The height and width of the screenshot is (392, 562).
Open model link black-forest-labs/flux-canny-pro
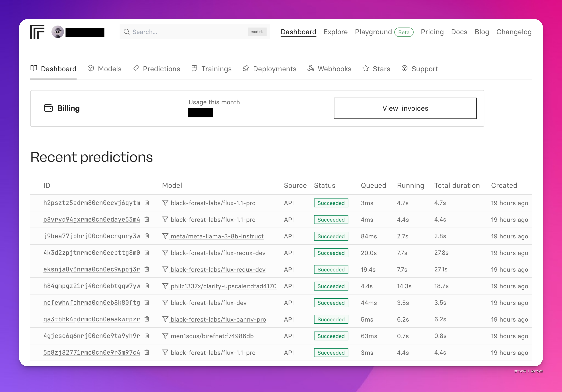(x=218, y=319)
